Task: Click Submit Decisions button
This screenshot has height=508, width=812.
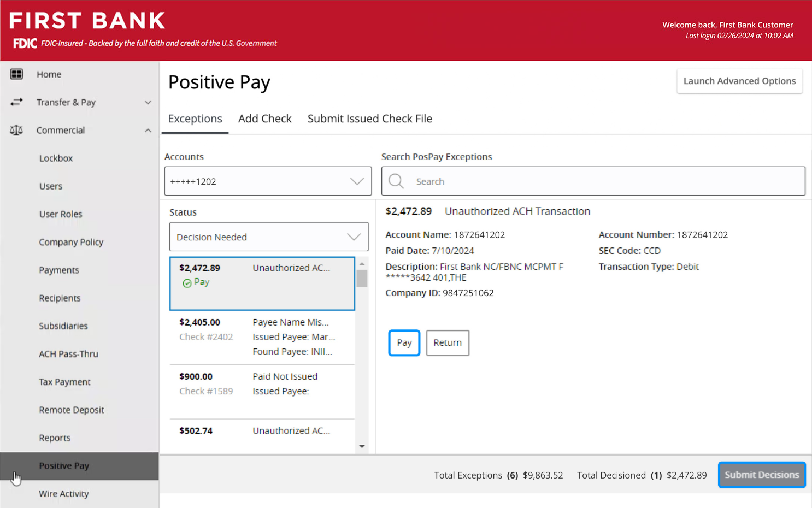Action: [x=761, y=475]
